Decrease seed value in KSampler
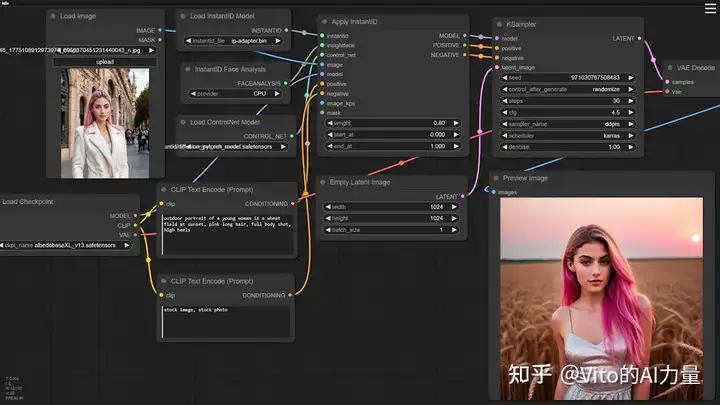This screenshot has width=720, height=405. [x=505, y=78]
